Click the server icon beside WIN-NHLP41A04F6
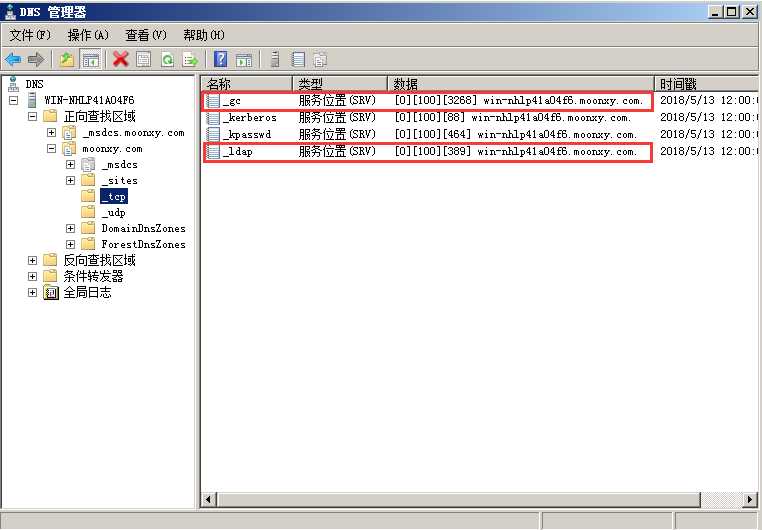Viewport: 762px width, 530px height. point(32,100)
